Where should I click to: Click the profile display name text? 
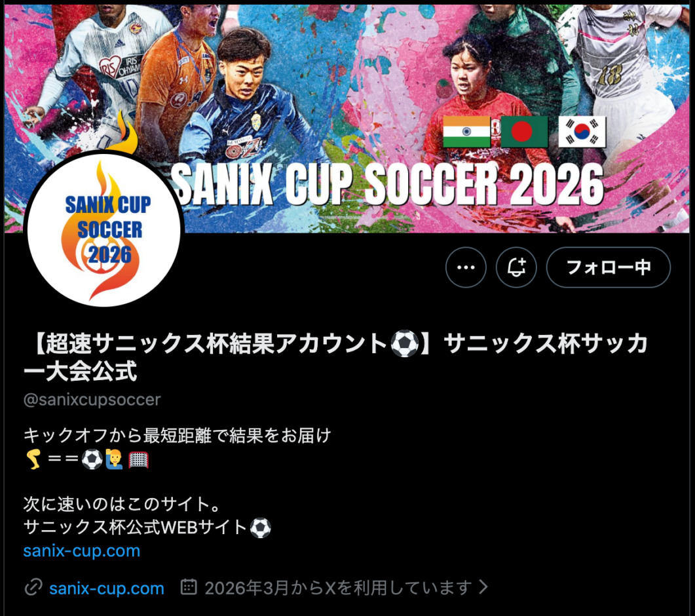pyautogui.click(x=335, y=357)
